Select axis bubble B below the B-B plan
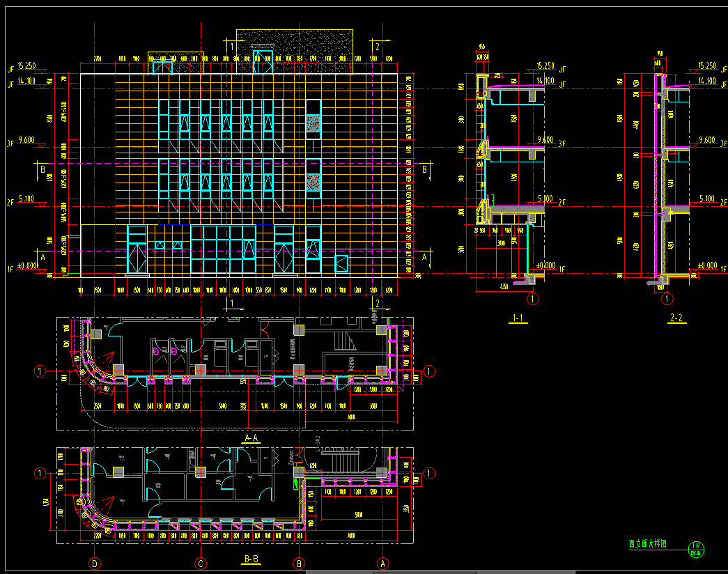This screenshot has height=574, width=728. [x=299, y=564]
